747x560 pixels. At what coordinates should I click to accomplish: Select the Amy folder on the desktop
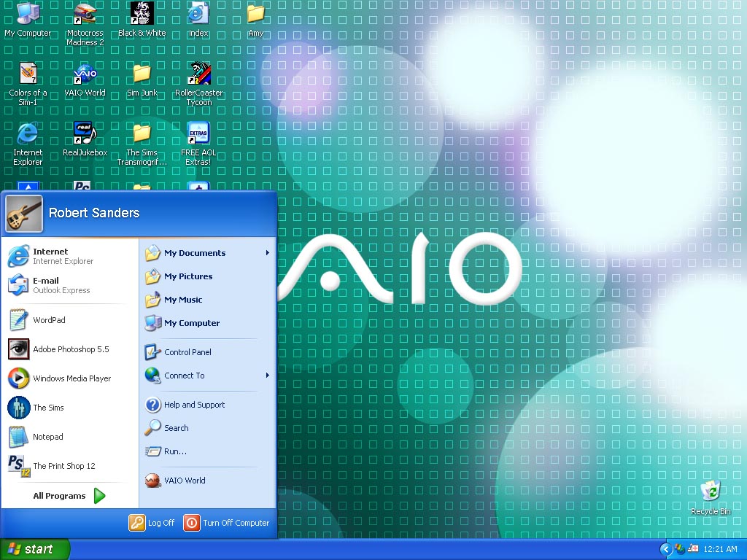255,20
